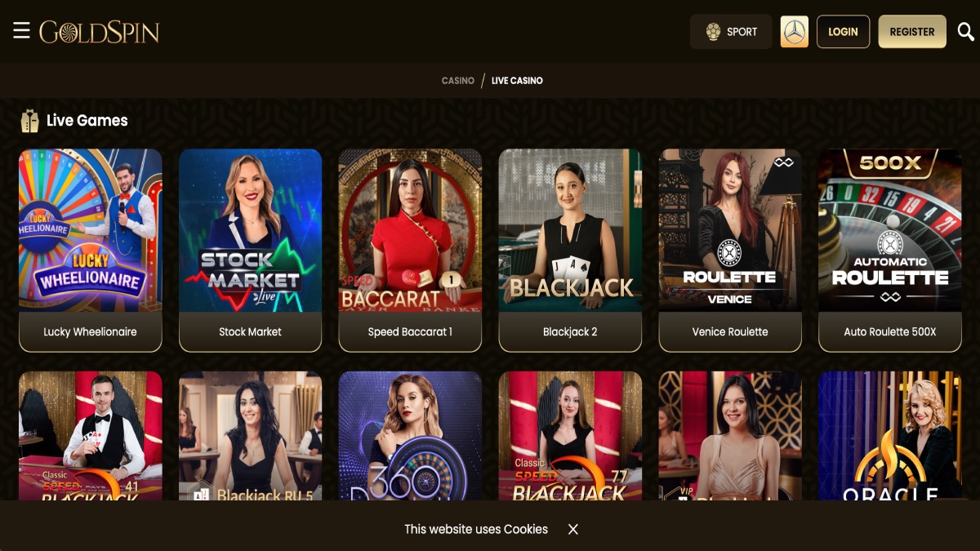Select LIVE CASINO breadcrumb
The width and height of the screenshot is (980, 551).
point(517,81)
